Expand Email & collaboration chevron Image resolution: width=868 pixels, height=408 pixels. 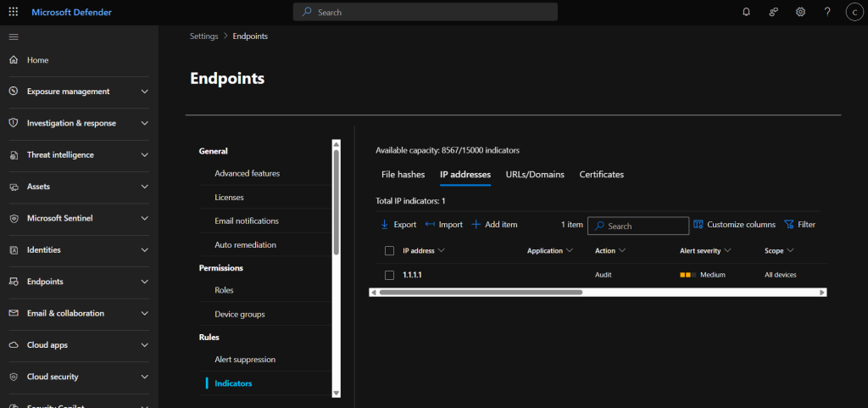click(x=144, y=313)
